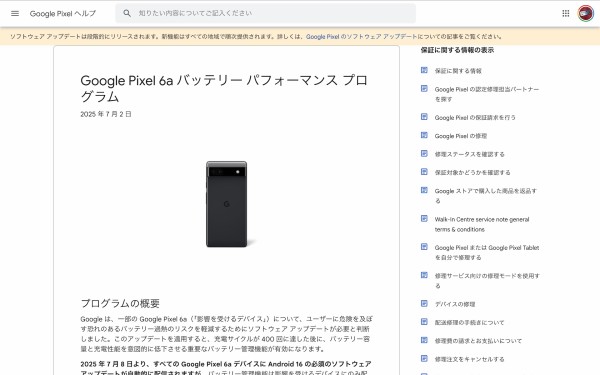The image size is (600, 375).
Task: Click the article title Google Pixel 6a バッテリー パフォーマンス プログラム
Action: [224, 88]
